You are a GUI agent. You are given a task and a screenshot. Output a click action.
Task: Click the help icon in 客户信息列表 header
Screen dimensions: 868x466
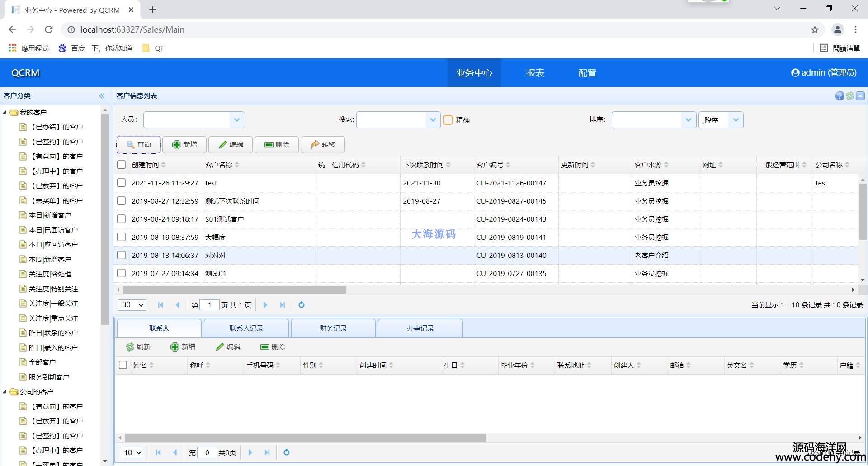tap(840, 96)
